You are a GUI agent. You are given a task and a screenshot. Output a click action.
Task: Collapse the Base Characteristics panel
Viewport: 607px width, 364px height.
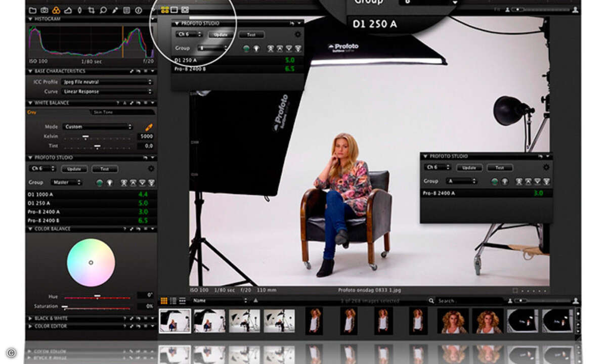tap(30, 71)
